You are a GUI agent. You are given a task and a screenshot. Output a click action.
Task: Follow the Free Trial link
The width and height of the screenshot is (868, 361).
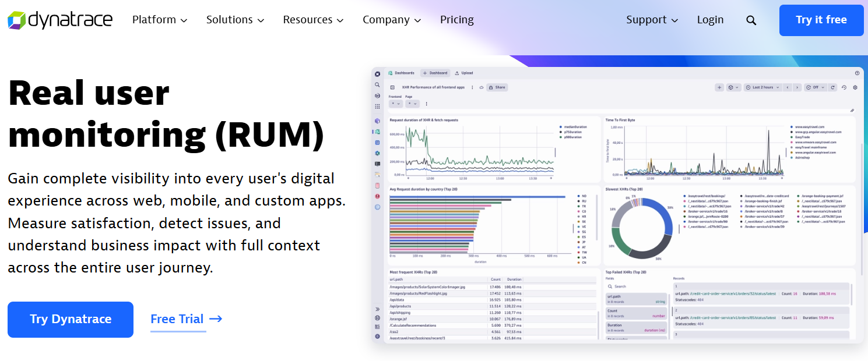[178, 319]
